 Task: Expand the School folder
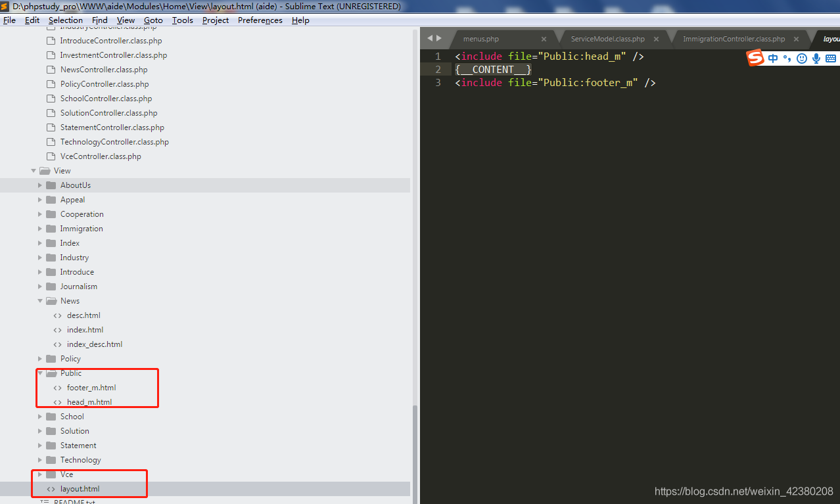[x=40, y=417]
